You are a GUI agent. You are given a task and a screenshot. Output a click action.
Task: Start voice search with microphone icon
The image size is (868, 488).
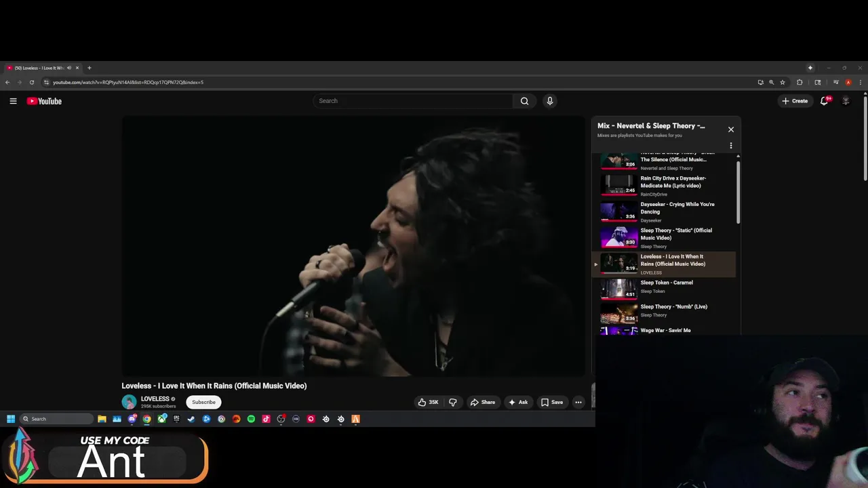[x=550, y=101]
